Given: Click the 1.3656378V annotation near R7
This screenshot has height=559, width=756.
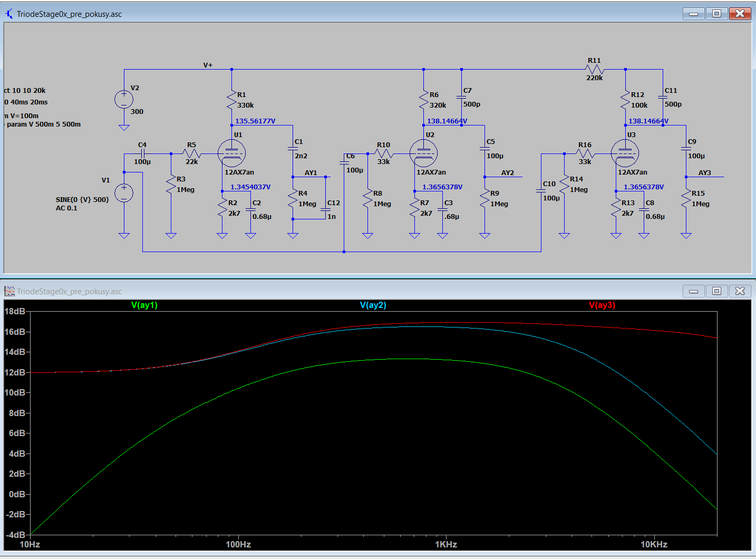Looking at the screenshot, I should (442, 187).
